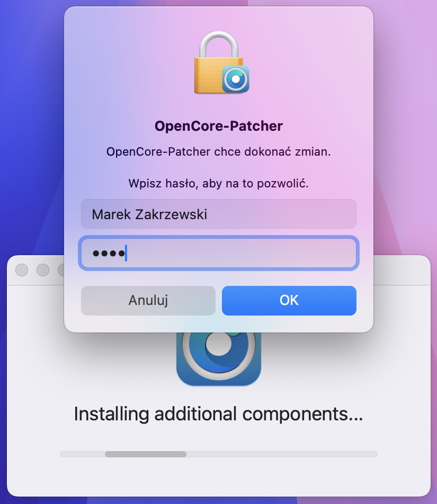
Task: Close the background installer window
Action: click(x=22, y=270)
